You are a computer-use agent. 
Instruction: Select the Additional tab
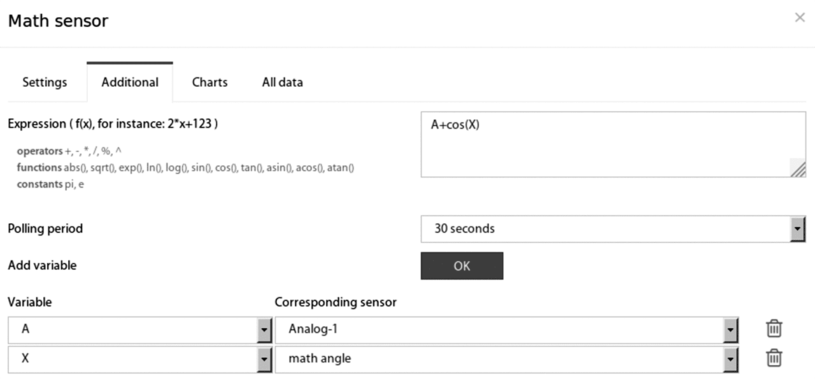pos(130,82)
